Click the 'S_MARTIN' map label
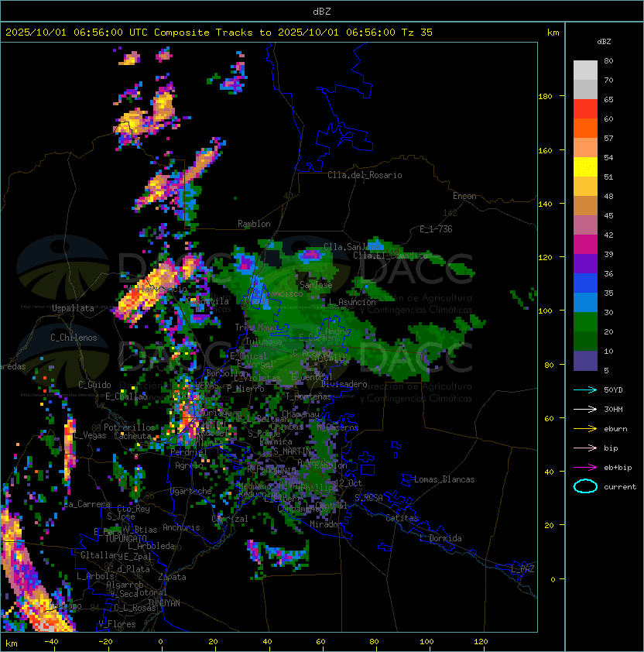Image resolution: width=644 pixels, height=652 pixels. 292,451
